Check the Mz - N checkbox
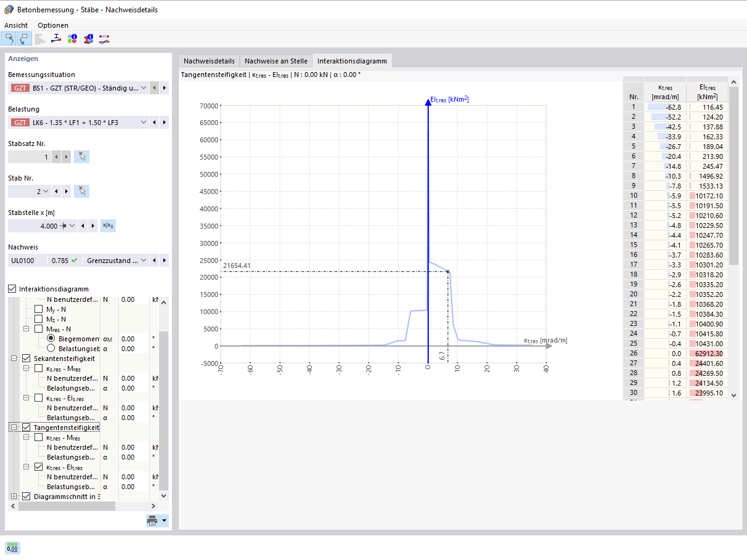Image resolution: width=747 pixels, height=560 pixels. (x=39, y=319)
